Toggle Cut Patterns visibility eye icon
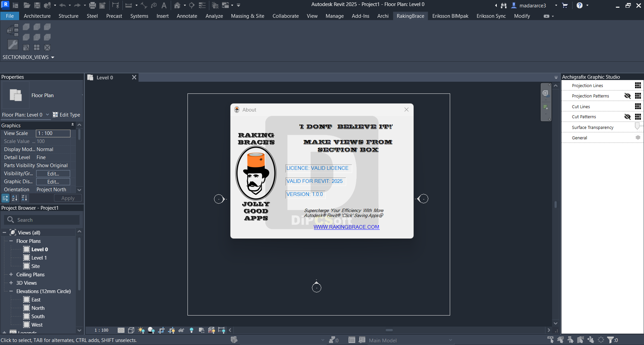The height and width of the screenshot is (345, 644). [x=628, y=117]
